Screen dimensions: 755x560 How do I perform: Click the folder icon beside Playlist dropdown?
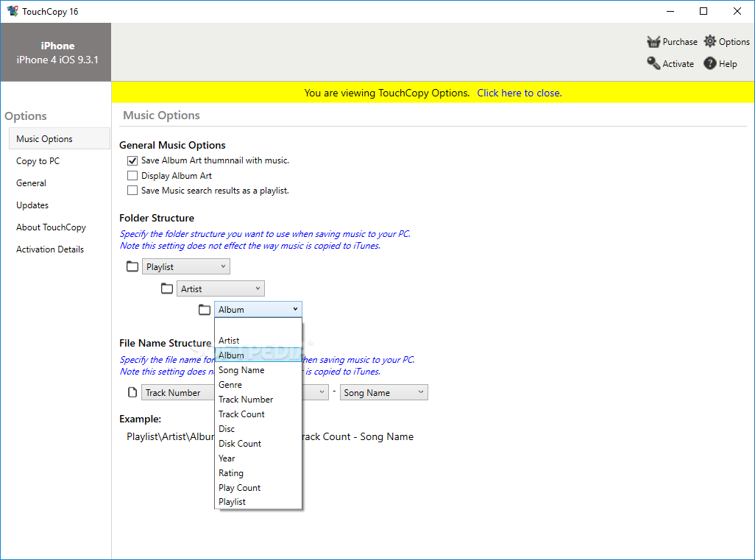pyautogui.click(x=132, y=266)
